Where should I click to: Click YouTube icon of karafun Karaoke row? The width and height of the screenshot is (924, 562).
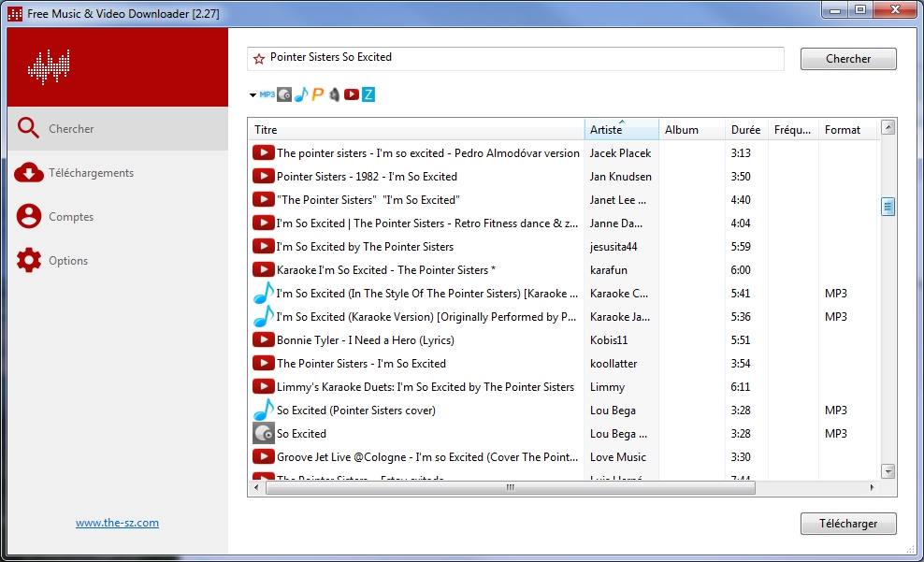pyautogui.click(x=264, y=270)
